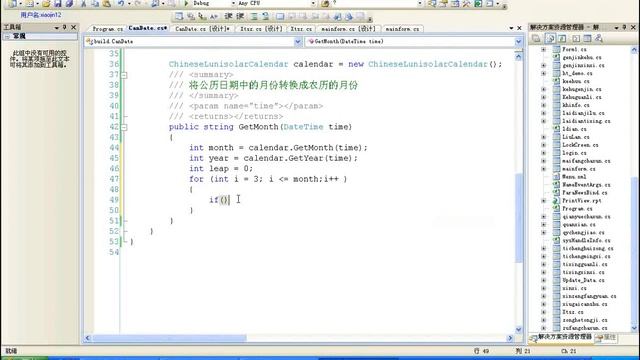This screenshot has width=640, height=360.
Task: Click the Decrease indent icon
Action: pos(229,16)
